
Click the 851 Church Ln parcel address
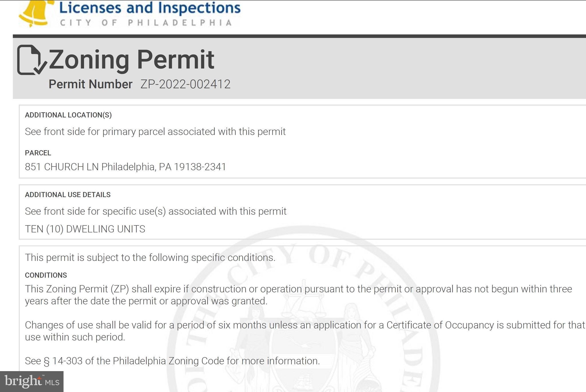coord(125,167)
